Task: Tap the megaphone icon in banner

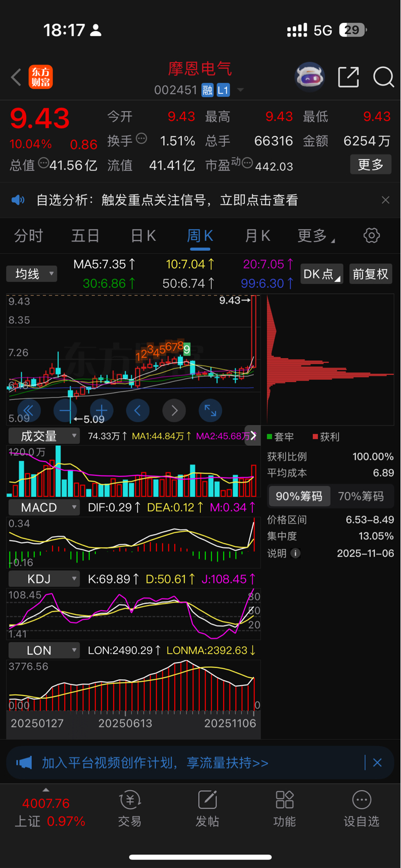Action: tap(24, 763)
